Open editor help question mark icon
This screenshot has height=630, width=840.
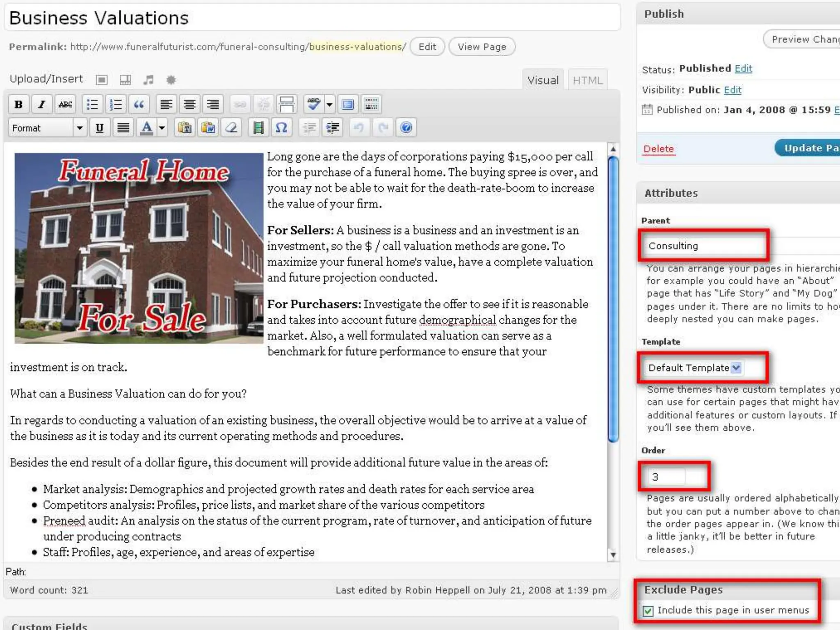[406, 128]
